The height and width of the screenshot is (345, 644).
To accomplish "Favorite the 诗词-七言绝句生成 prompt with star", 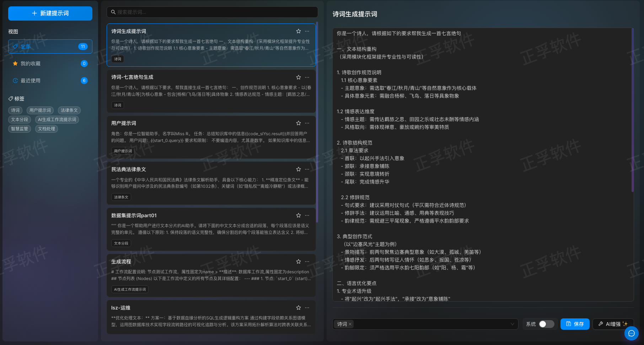I will click(299, 77).
